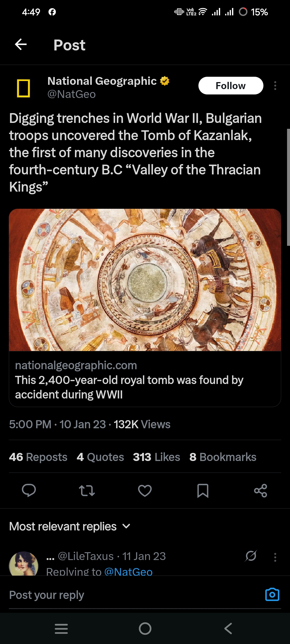Open the LileTaxus reply options menu

coord(275,557)
